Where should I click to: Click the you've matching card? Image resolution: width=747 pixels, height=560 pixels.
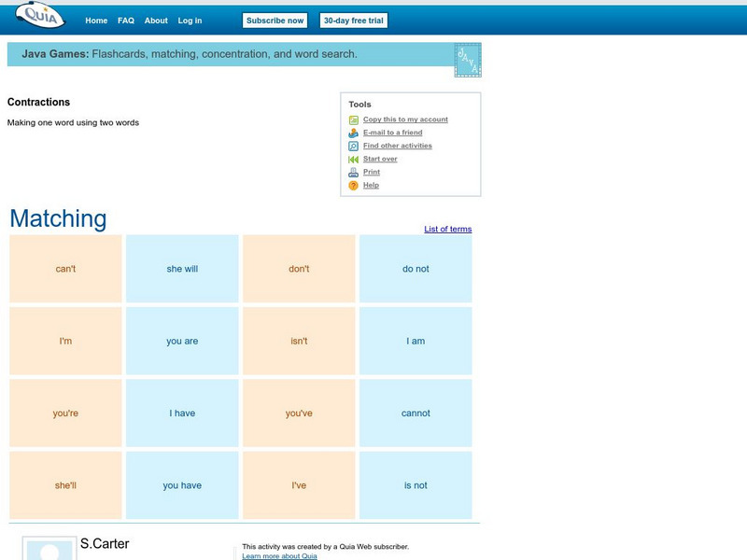pyautogui.click(x=297, y=413)
